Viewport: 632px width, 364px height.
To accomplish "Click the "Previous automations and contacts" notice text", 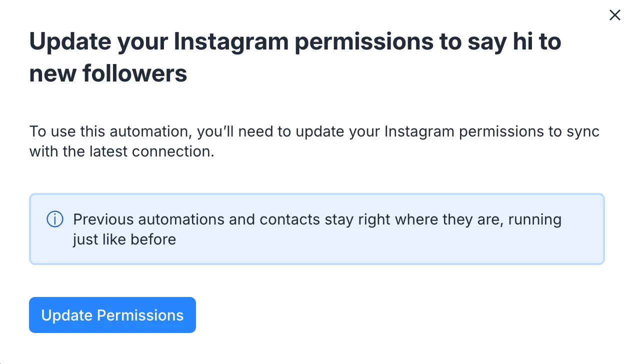I will point(317,219).
